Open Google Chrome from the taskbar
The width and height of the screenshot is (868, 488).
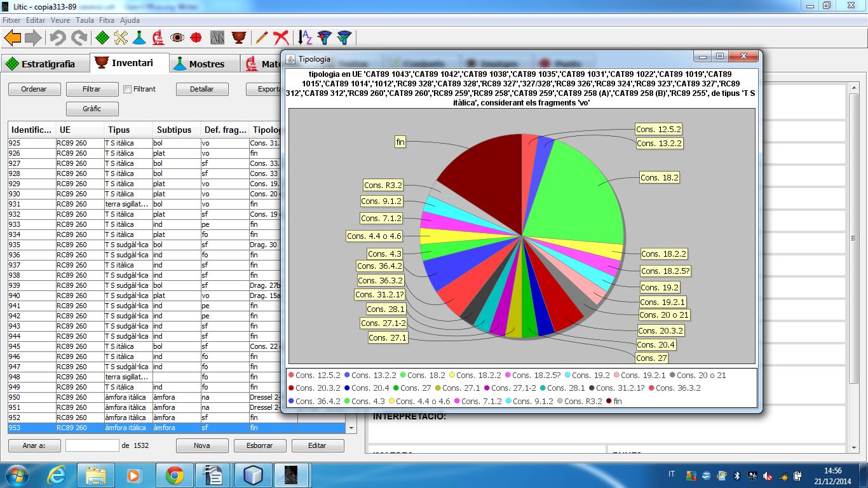(175, 475)
